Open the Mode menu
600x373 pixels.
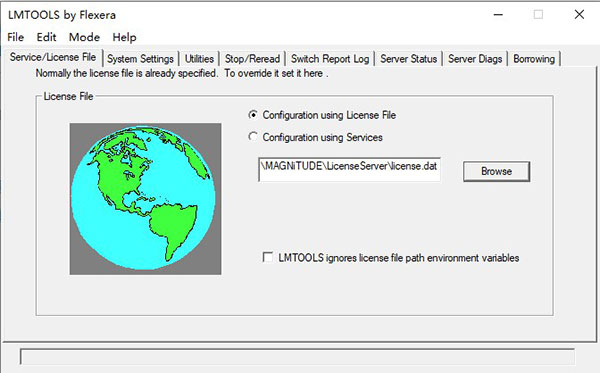[x=84, y=37]
